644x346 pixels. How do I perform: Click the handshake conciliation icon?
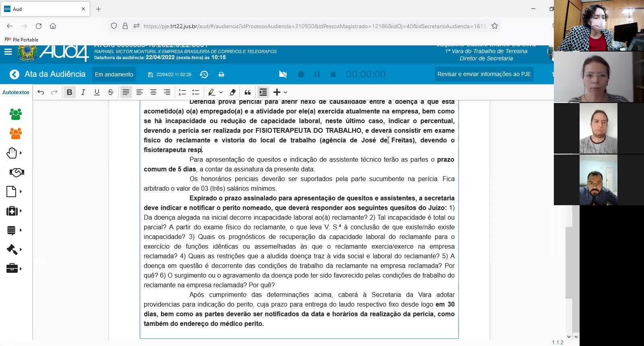coord(17,172)
